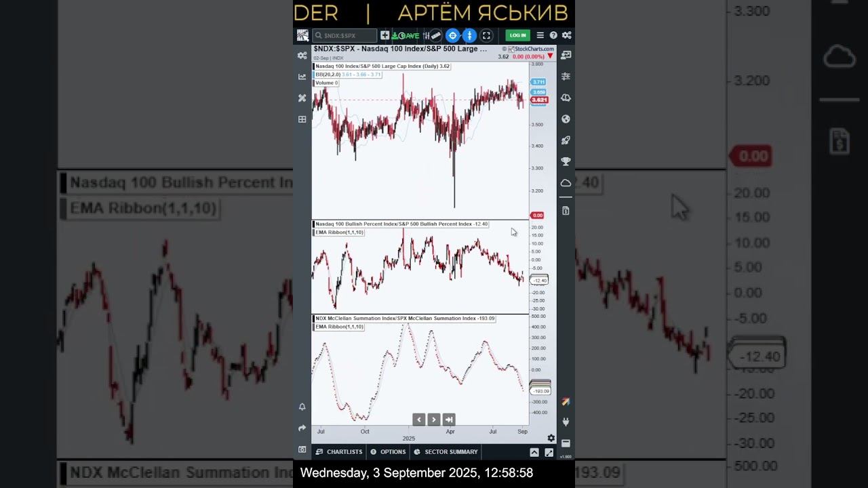The image size is (868, 488).
Task: Click the blue 3.711 upper band label
Action: [539, 82]
